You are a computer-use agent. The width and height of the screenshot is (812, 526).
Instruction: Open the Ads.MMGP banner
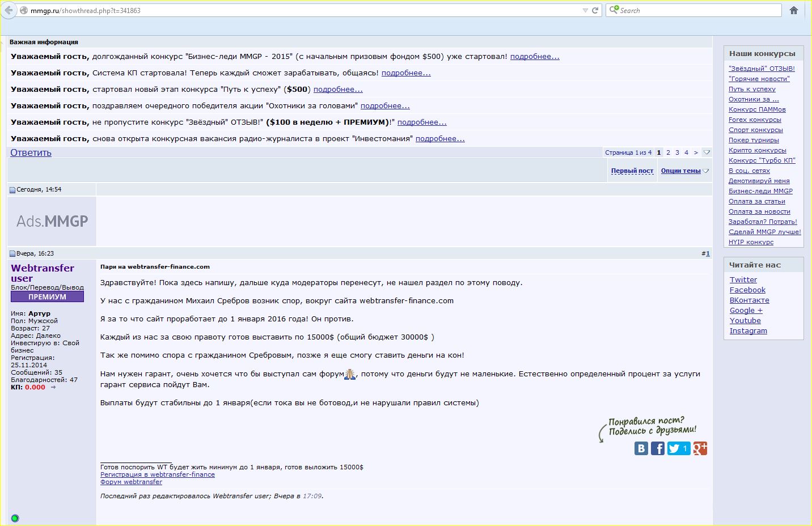click(52, 221)
